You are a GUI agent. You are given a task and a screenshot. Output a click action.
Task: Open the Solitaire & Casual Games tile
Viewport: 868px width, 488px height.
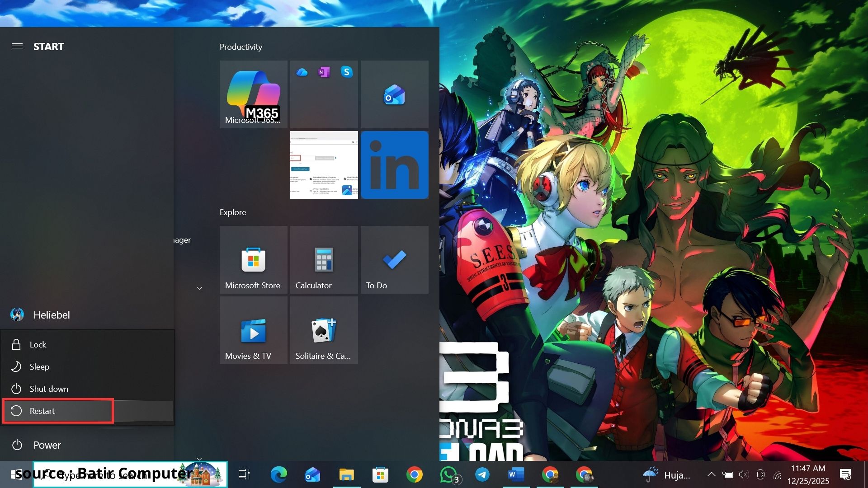tap(324, 330)
